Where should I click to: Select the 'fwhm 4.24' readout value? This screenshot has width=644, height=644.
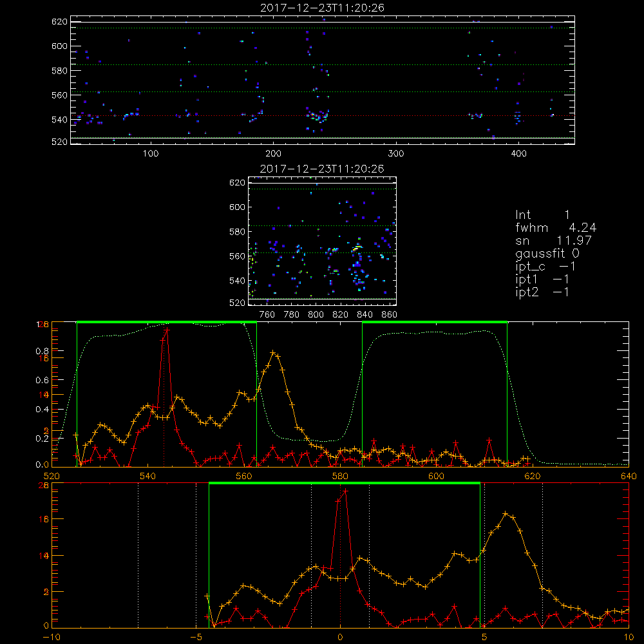coord(582,227)
